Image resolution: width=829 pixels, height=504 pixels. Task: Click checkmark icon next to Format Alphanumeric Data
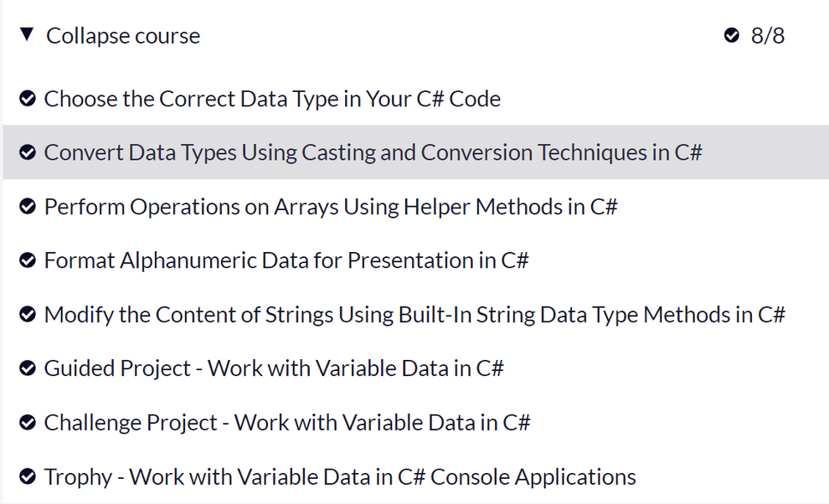point(27,261)
